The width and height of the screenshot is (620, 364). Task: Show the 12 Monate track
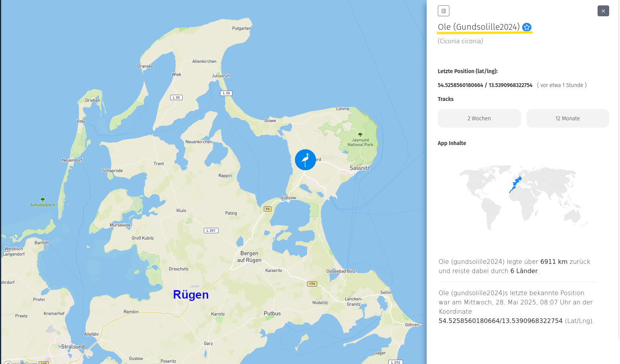click(x=567, y=118)
